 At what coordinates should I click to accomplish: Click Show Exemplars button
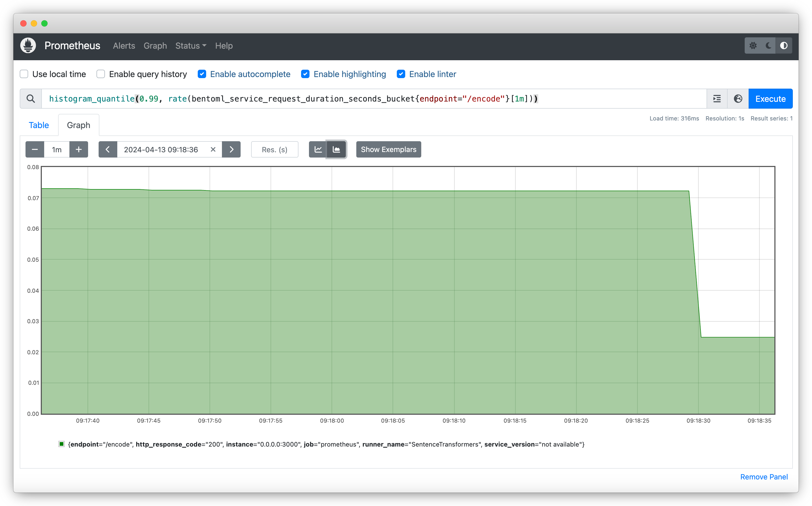388,150
